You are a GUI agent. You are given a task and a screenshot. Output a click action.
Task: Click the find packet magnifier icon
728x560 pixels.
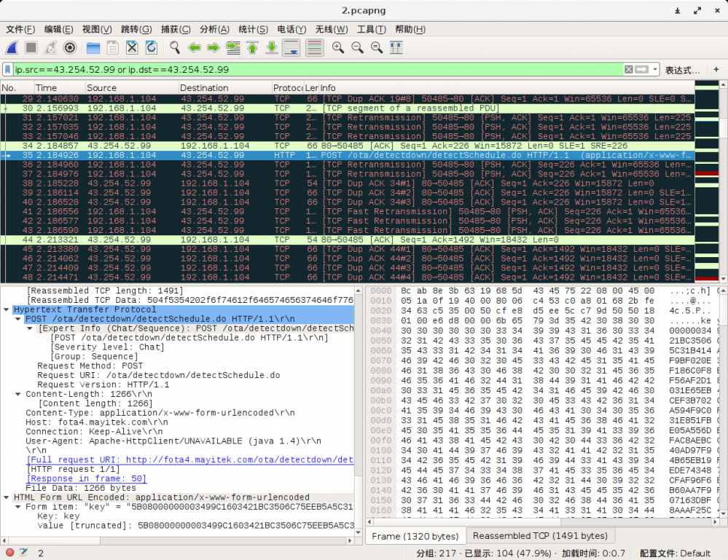click(175, 48)
